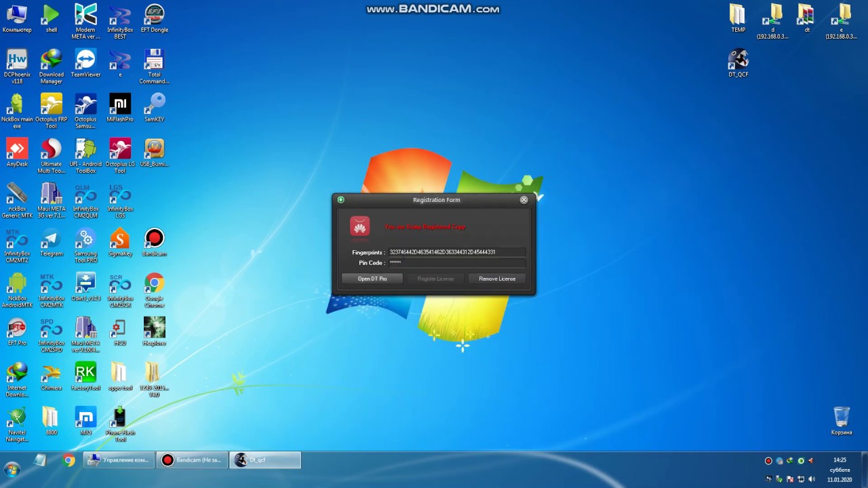Viewport: 868px width, 488px height.
Task: Select the Maui META 3G shortcut
Action: [51, 201]
